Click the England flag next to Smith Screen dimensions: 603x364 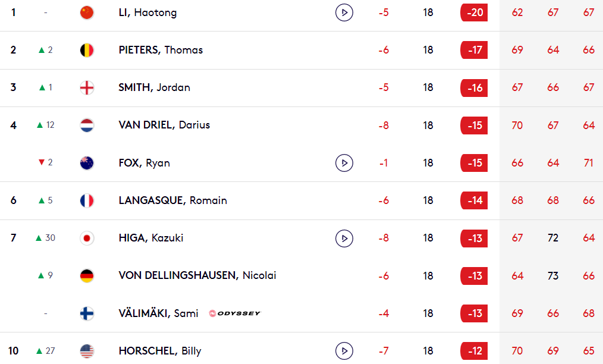[x=87, y=88]
